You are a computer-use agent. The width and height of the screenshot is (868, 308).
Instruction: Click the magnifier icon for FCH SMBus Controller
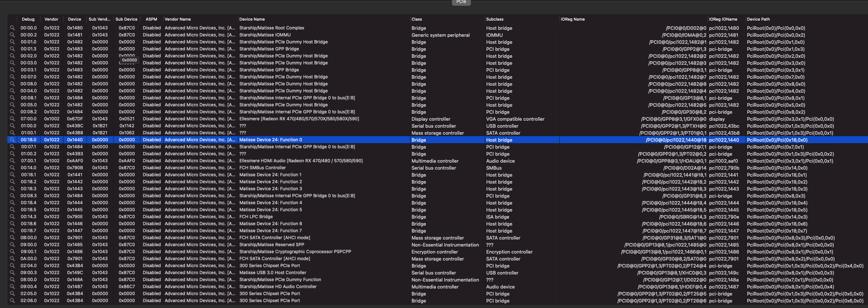tap(12, 168)
